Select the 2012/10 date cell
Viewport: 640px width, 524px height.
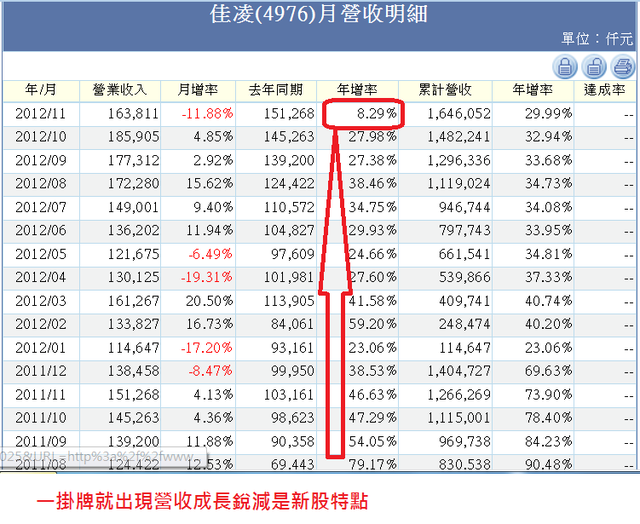(41, 137)
